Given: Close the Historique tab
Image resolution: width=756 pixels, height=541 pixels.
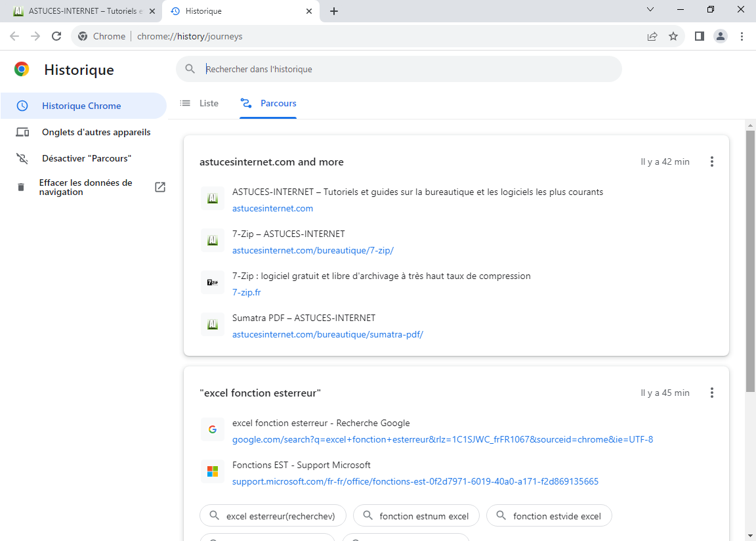Looking at the screenshot, I should click(x=309, y=11).
